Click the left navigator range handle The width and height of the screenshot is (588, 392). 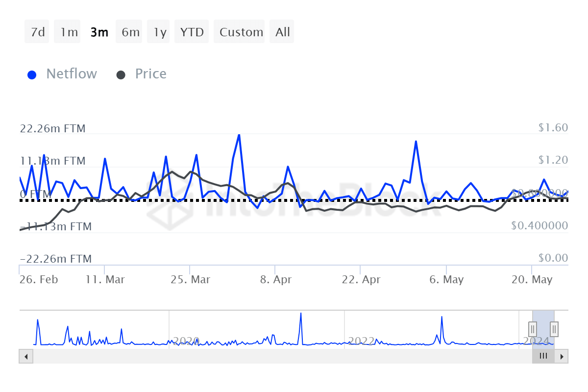533,328
